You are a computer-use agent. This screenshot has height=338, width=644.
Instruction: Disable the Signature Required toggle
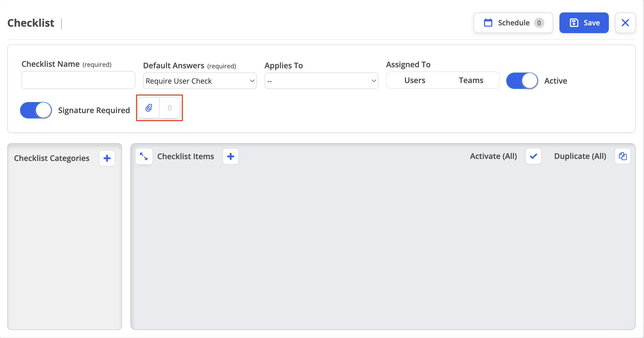[36, 110]
